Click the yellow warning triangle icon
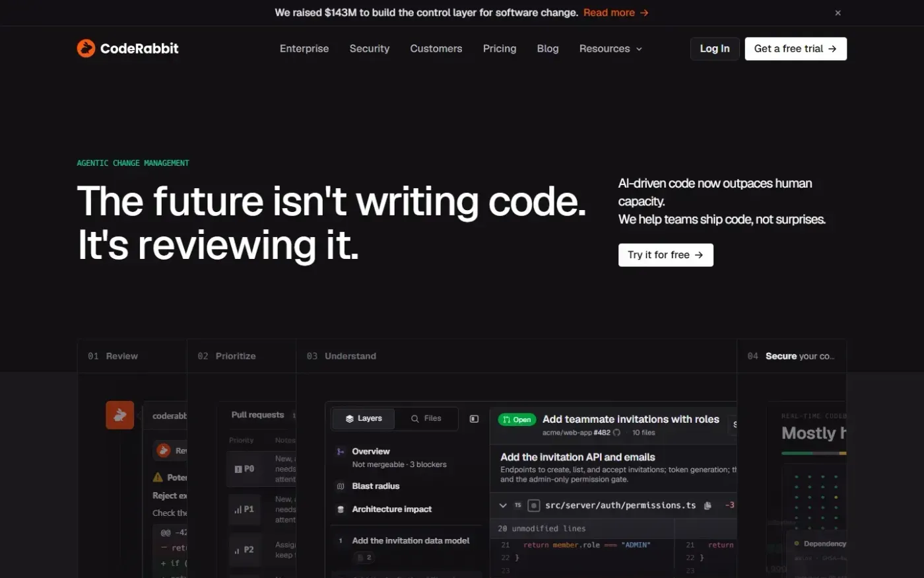 [x=158, y=477]
